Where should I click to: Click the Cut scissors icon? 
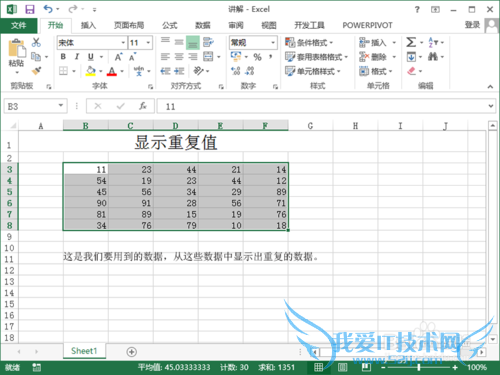[36, 42]
